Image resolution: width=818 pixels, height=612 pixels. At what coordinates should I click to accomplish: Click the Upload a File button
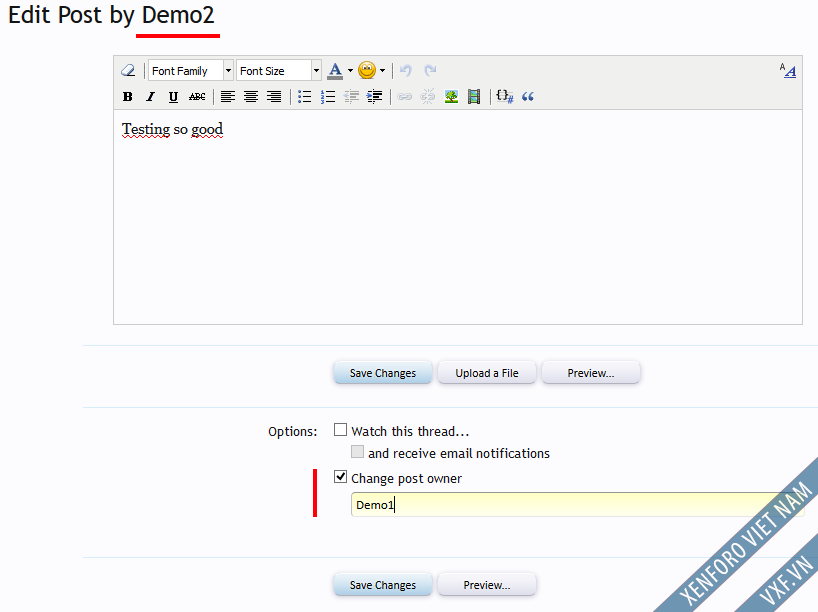click(487, 373)
